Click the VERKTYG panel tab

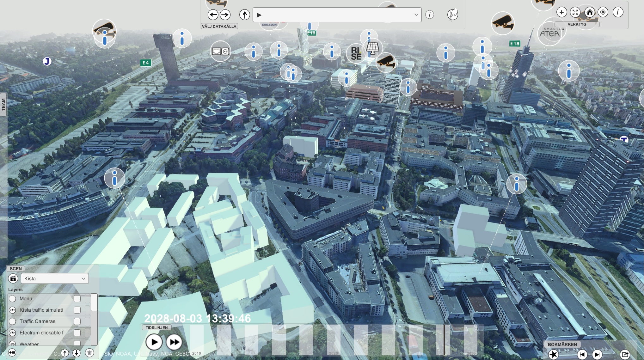[577, 24]
